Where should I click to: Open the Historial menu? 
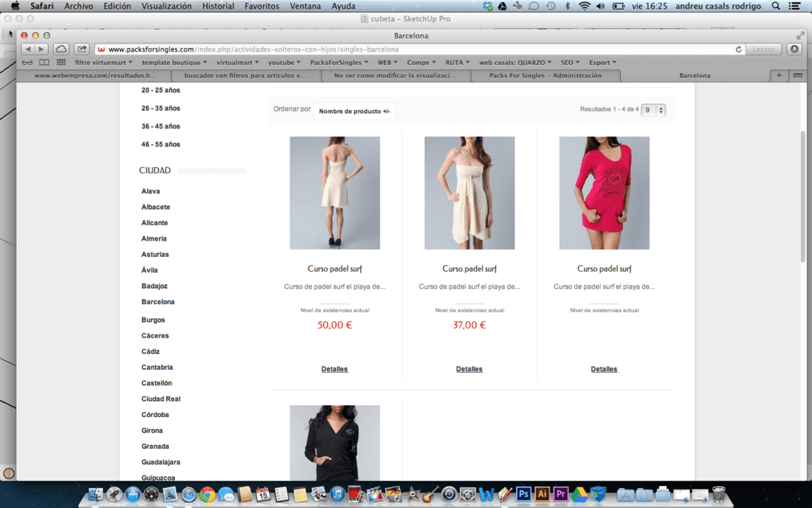coord(218,6)
